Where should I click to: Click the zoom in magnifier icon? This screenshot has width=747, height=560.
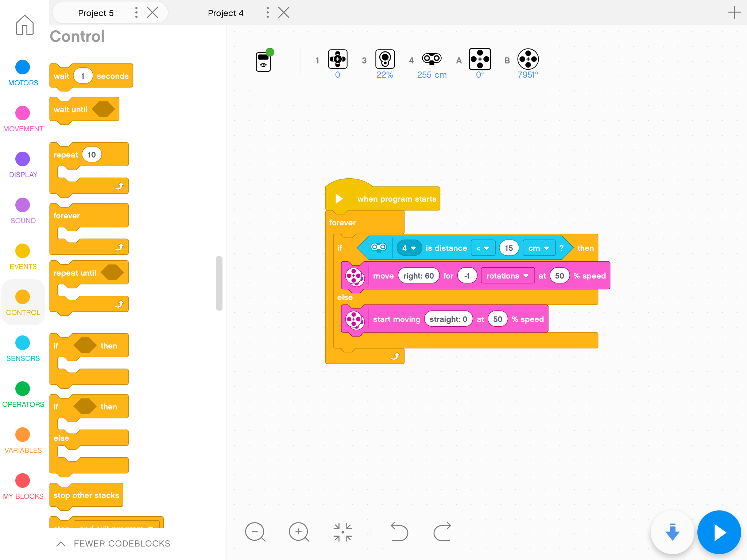point(299,532)
